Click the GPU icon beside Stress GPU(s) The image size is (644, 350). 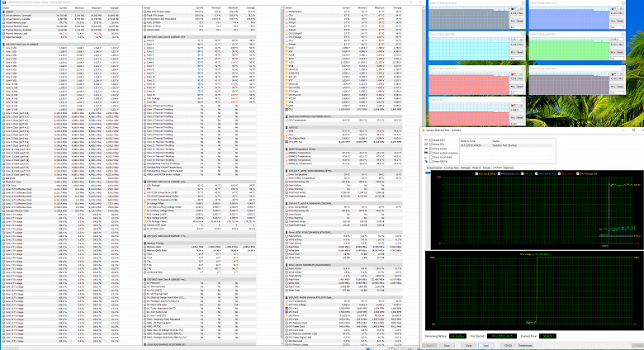pyautogui.click(x=426, y=162)
